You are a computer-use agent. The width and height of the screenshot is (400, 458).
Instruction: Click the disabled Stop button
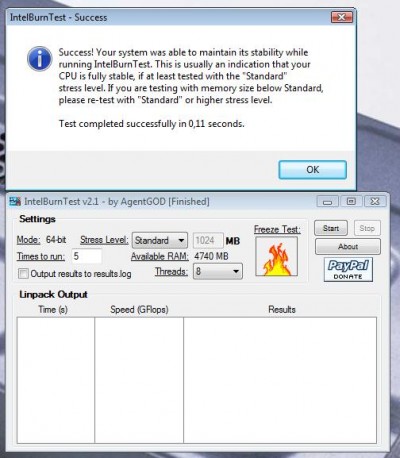tap(367, 228)
